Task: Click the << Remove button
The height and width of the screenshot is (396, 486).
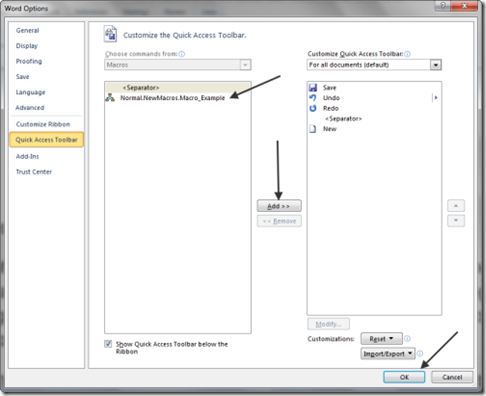Action: [x=279, y=221]
